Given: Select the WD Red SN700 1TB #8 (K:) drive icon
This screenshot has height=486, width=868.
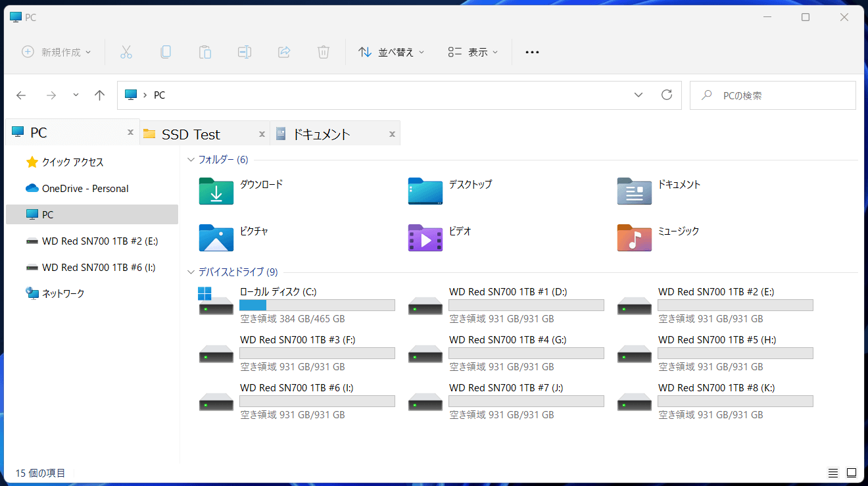Looking at the screenshot, I should tap(635, 402).
